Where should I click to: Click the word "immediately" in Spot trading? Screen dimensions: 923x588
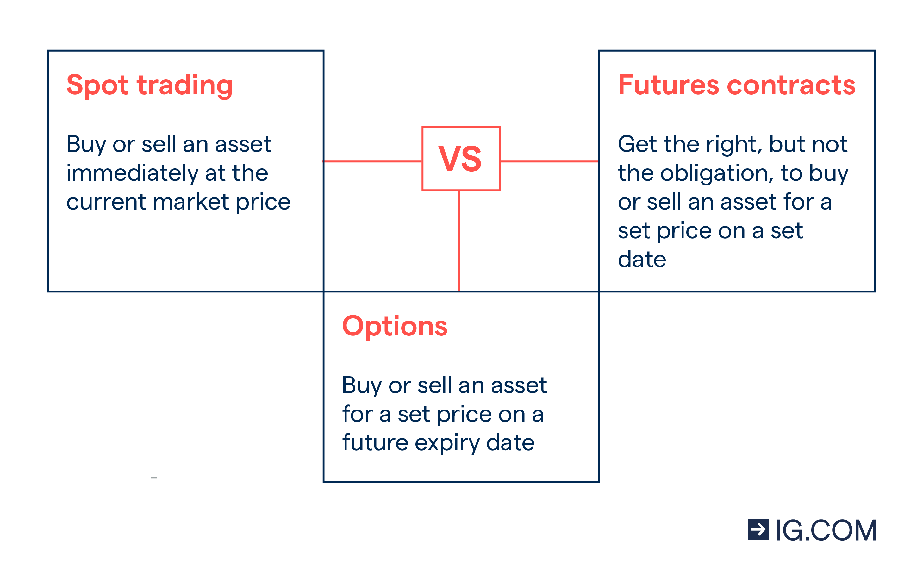click(x=132, y=173)
